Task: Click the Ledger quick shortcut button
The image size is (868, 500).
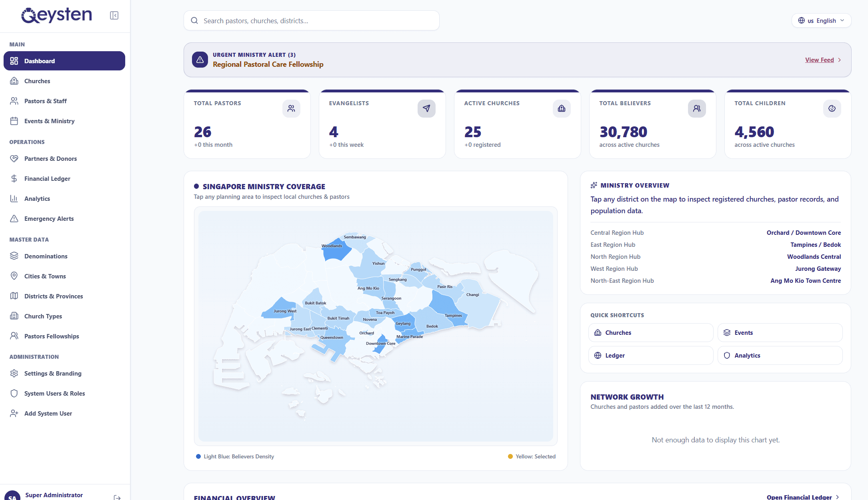Action: coord(651,355)
